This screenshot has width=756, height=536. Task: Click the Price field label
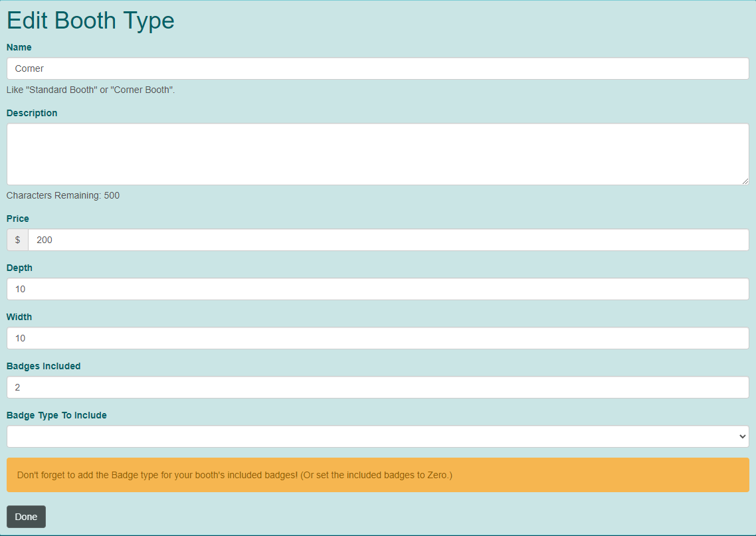click(x=18, y=219)
